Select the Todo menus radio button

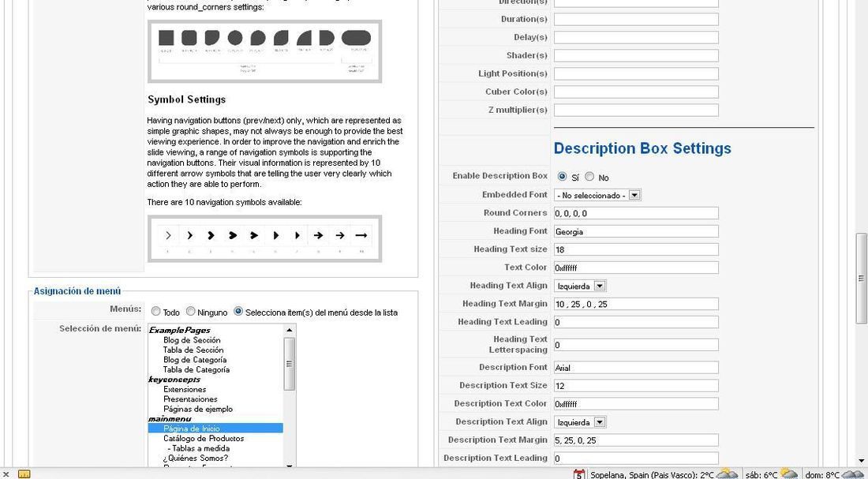coord(156,312)
